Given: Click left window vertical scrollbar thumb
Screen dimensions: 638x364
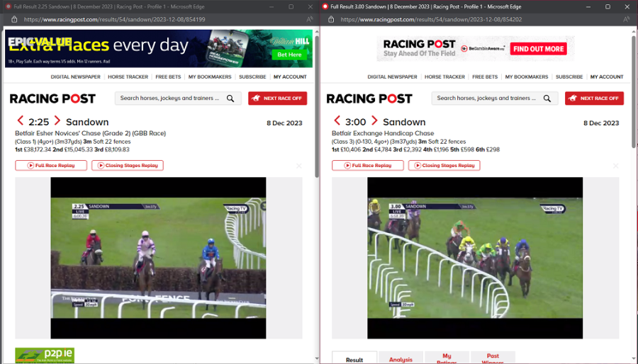Looking at the screenshot, I should pos(317,106).
